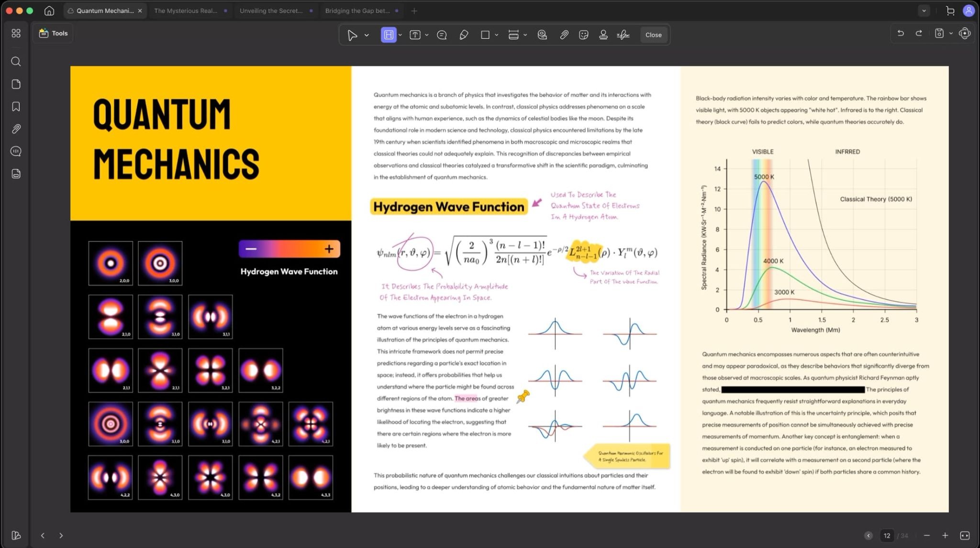Screen dimensions: 980x548
Task: Toggle the highlight tool off
Action: (x=389, y=35)
